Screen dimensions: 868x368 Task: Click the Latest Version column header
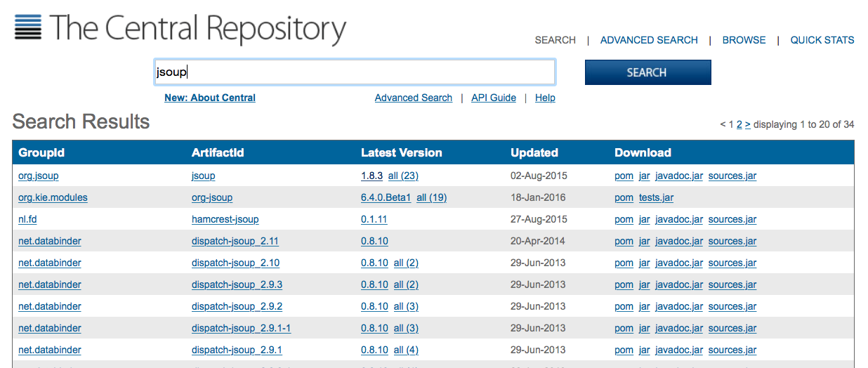click(x=402, y=152)
